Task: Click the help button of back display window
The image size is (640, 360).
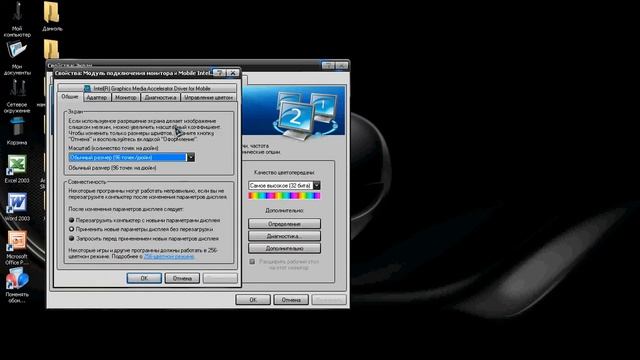Action: tap(328, 66)
